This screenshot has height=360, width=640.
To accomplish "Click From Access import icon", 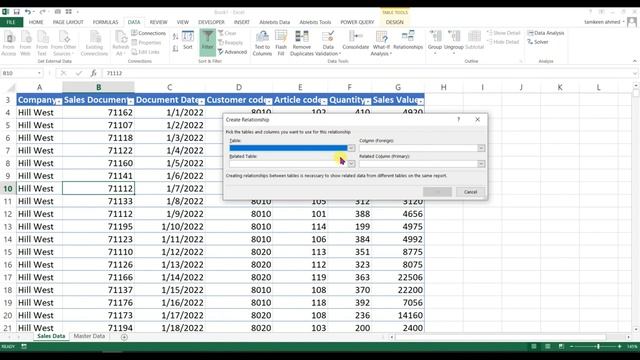I will tap(9, 43).
